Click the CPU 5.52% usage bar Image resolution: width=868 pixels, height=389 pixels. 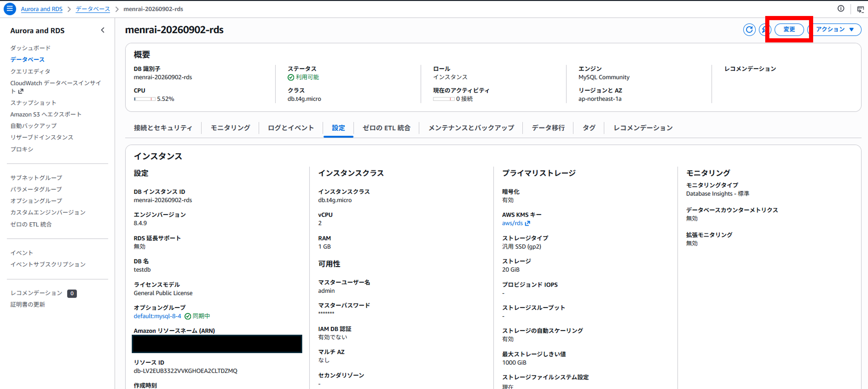(x=145, y=99)
